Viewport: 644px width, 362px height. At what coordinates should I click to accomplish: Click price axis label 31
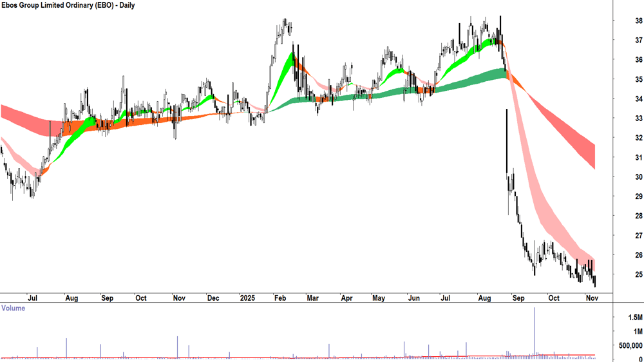coord(639,157)
